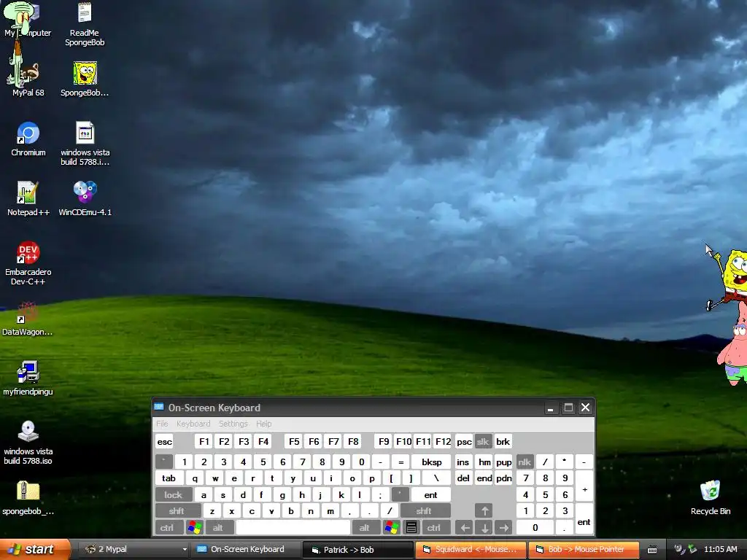Switch to Squidward <- Mouse taskbar window

click(471, 550)
